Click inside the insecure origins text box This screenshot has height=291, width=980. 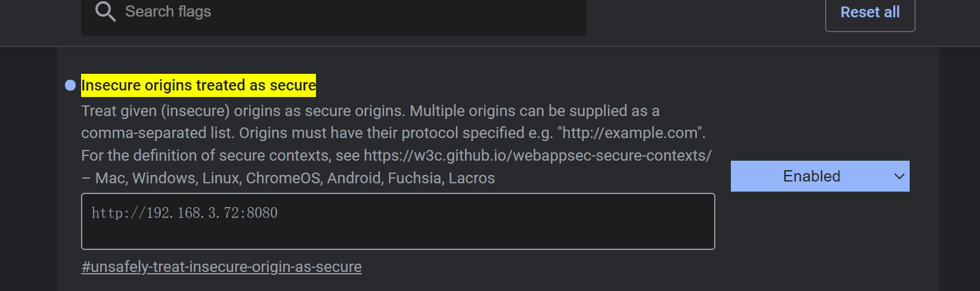click(398, 221)
